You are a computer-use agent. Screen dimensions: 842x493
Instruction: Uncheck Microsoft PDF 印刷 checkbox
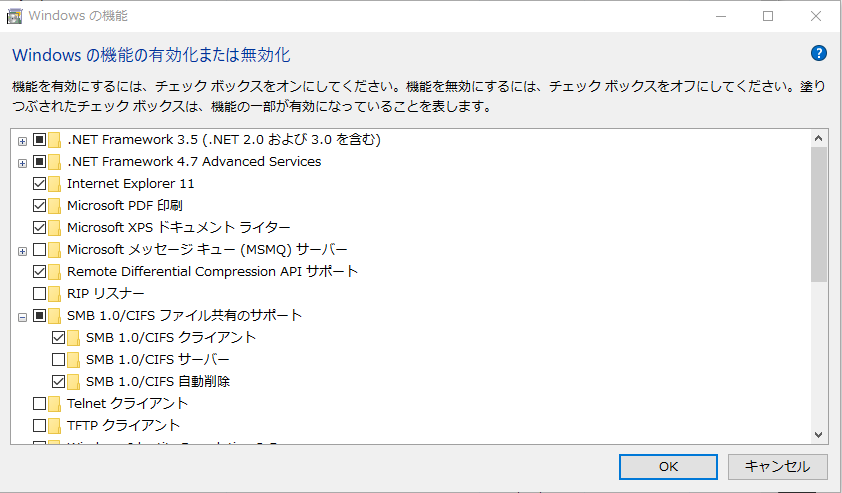(x=39, y=206)
